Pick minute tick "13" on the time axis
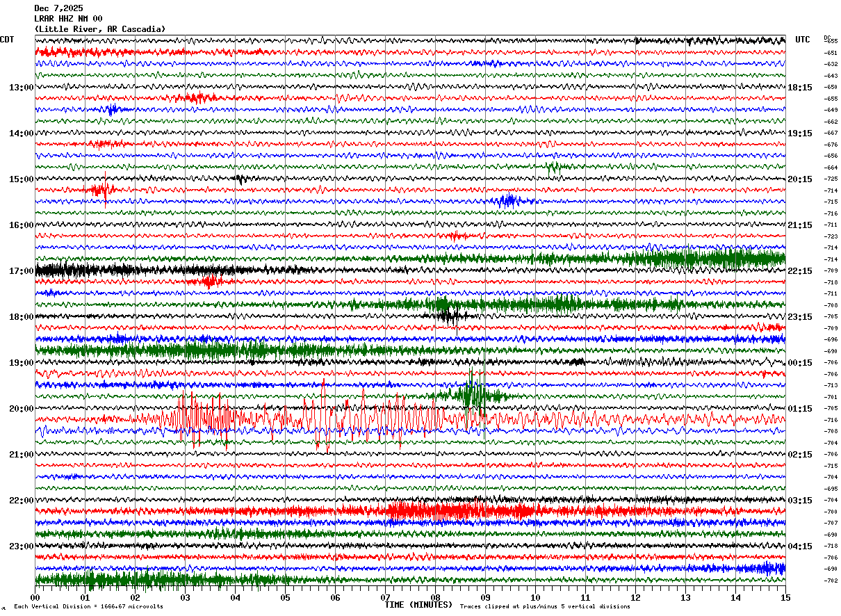This screenshot has height=616, width=841. [685, 598]
